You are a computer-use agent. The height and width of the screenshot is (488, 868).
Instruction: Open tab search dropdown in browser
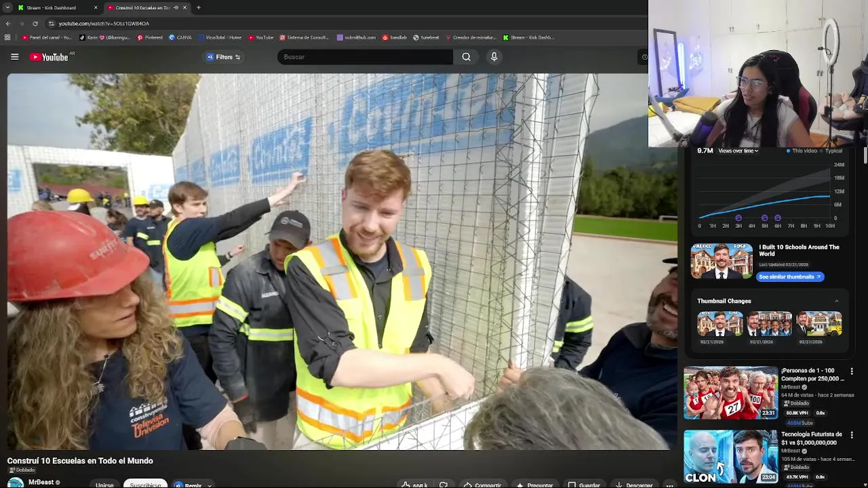(7, 7)
